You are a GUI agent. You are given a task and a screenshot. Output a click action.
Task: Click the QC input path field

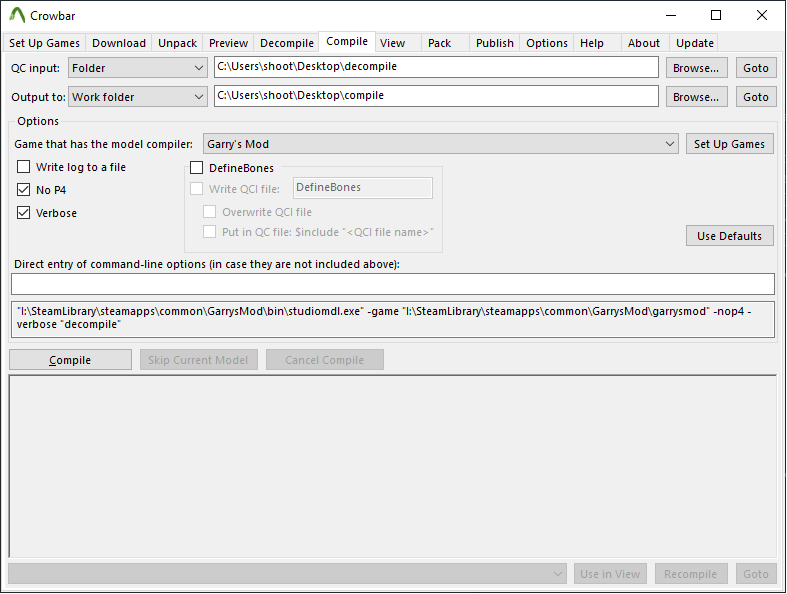tap(436, 67)
